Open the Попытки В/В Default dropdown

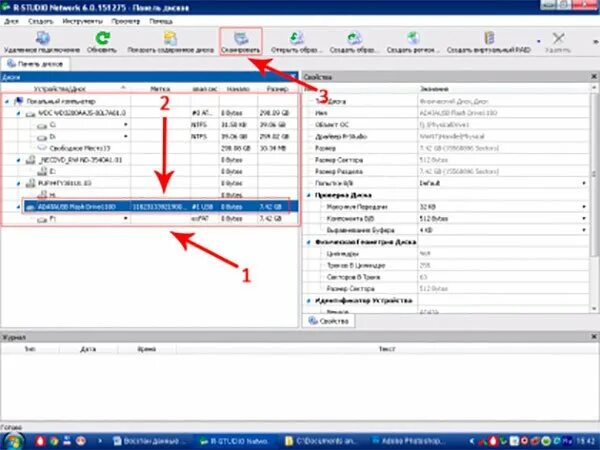(584, 183)
